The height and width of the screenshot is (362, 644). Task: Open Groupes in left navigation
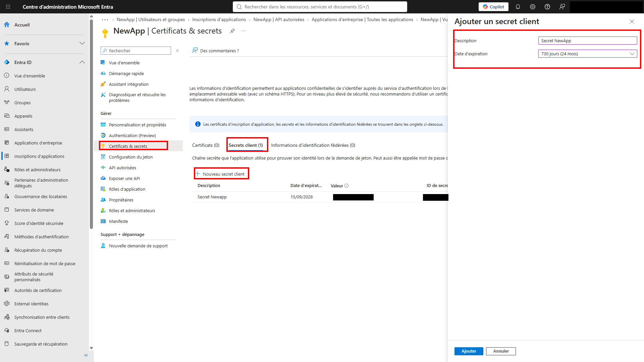(x=22, y=103)
